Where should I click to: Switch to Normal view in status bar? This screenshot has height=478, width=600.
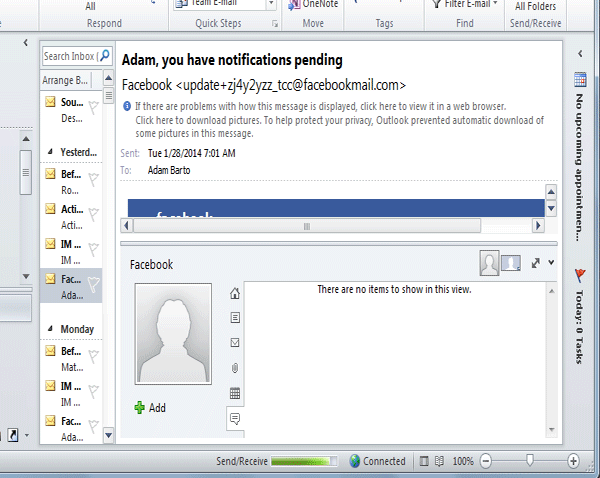pyautogui.click(x=424, y=461)
